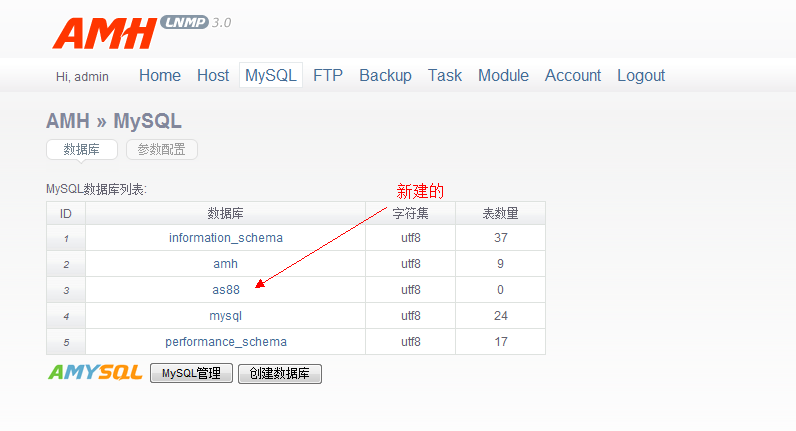Image resolution: width=796 pixels, height=431 pixels.
Task: Click Logout in the navigation bar
Action: click(641, 76)
